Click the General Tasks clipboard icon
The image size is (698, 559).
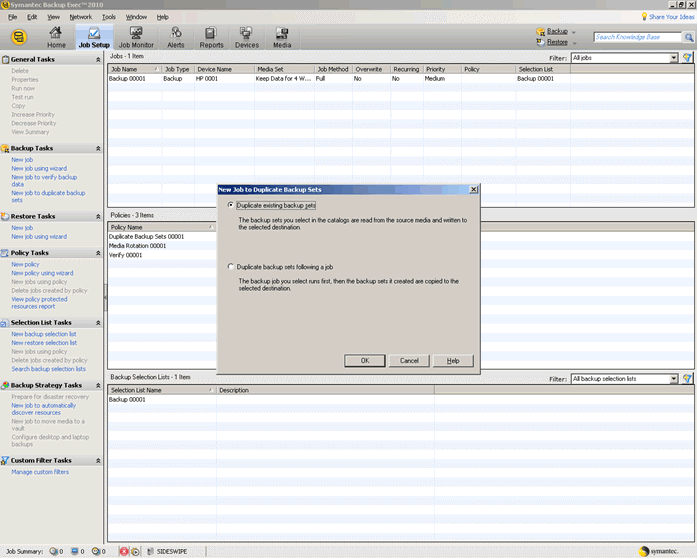point(5,59)
